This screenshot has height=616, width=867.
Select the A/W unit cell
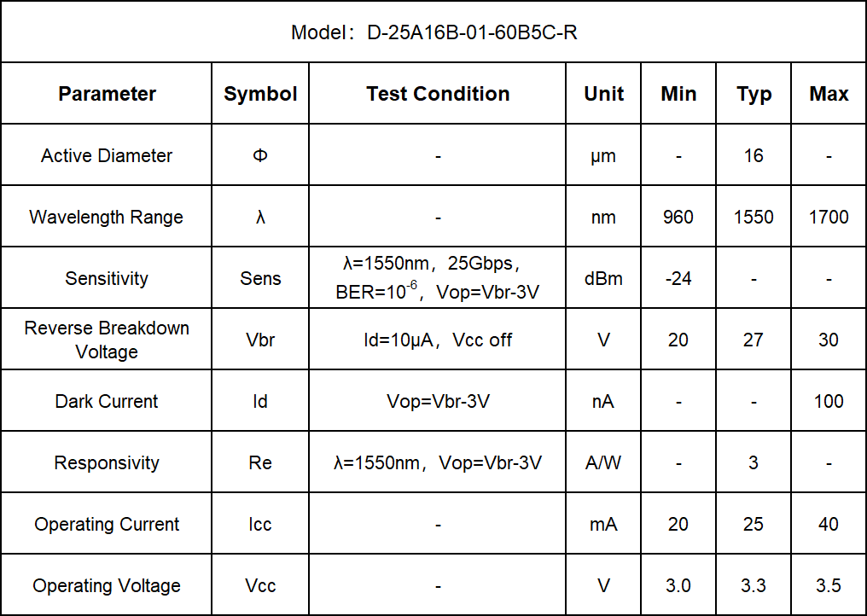pos(603,462)
